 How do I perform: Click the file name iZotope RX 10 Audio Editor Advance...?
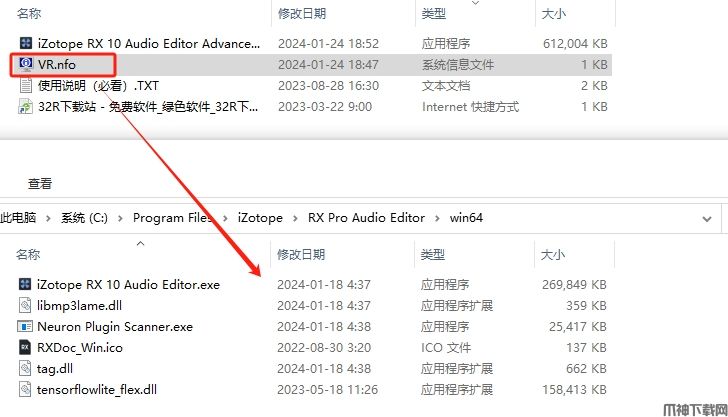tap(149, 44)
